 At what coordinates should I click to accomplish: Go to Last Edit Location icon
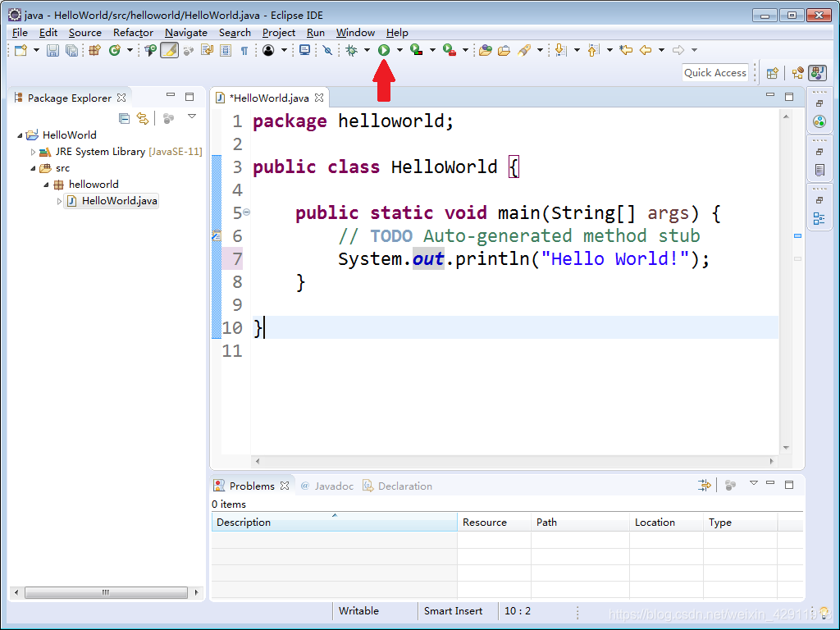pyautogui.click(x=626, y=50)
